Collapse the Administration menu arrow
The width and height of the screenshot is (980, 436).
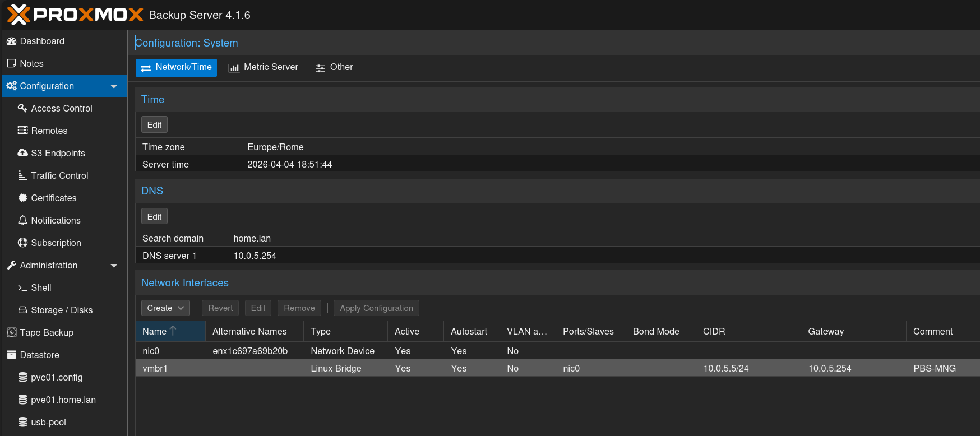coord(114,266)
